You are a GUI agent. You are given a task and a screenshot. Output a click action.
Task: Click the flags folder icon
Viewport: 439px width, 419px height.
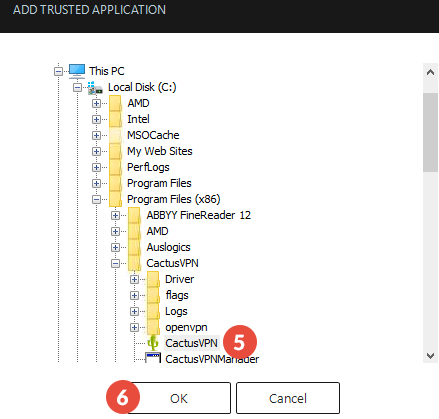[x=153, y=295]
